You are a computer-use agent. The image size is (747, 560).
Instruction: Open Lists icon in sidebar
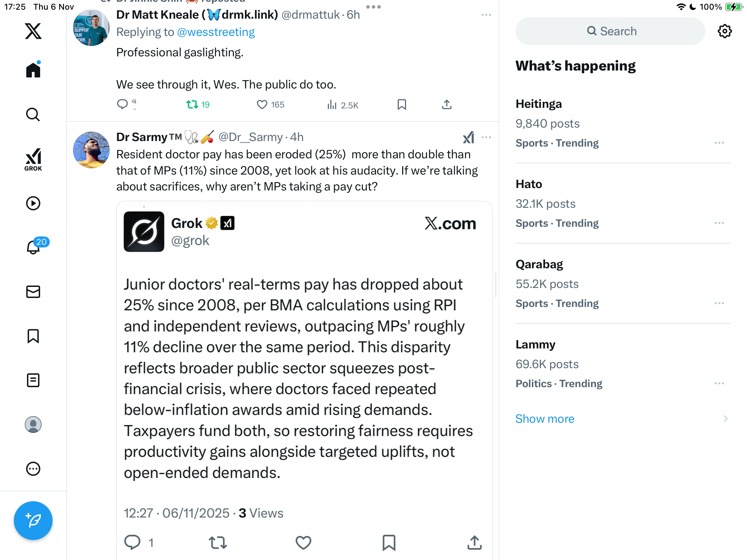click(33, 380)
